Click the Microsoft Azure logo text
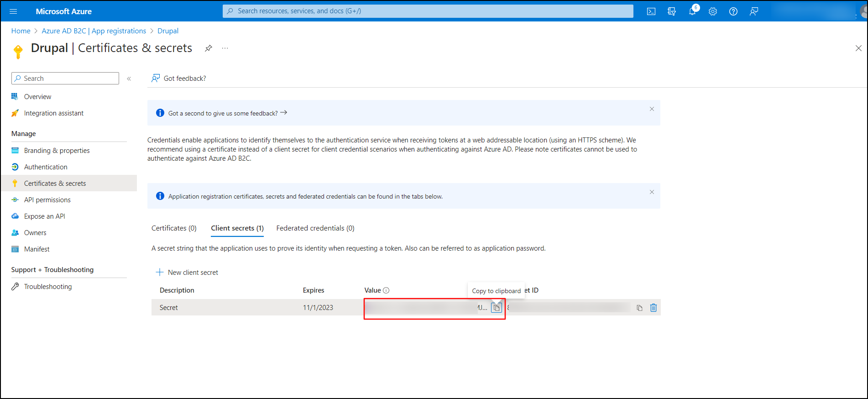 coord(63,11)
